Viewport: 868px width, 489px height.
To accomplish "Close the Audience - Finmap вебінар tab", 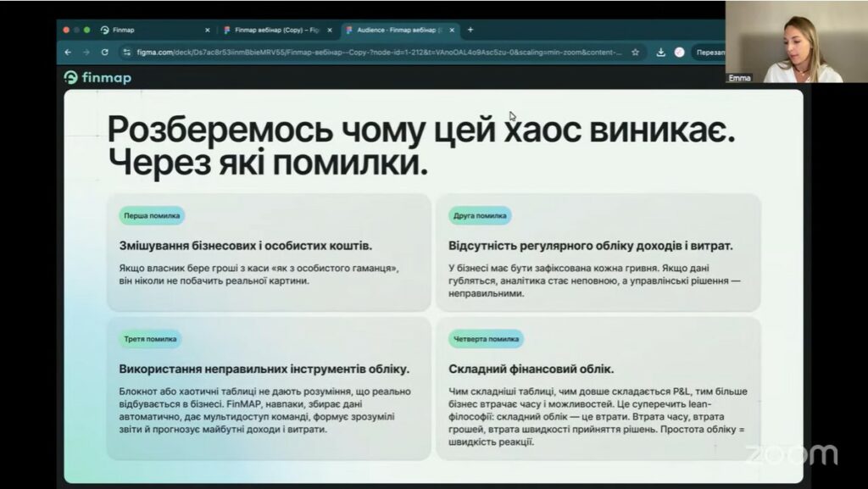I will pos(452,30).
